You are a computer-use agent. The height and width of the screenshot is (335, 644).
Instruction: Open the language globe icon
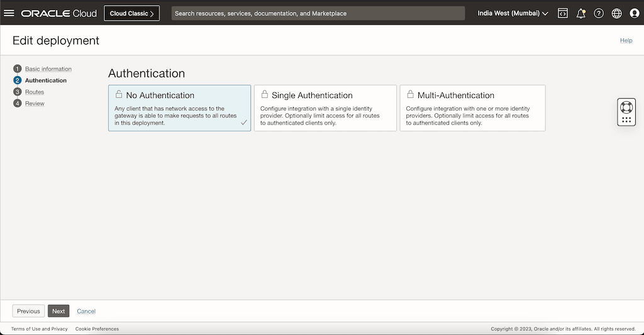tap(616, 13)
